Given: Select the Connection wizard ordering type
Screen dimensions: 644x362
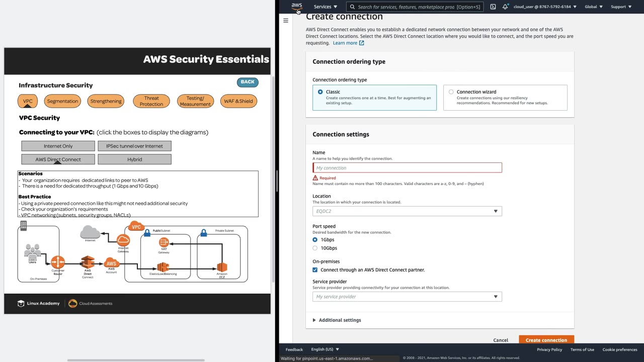Looking at the screenshot, I should [x=451, y=92].
